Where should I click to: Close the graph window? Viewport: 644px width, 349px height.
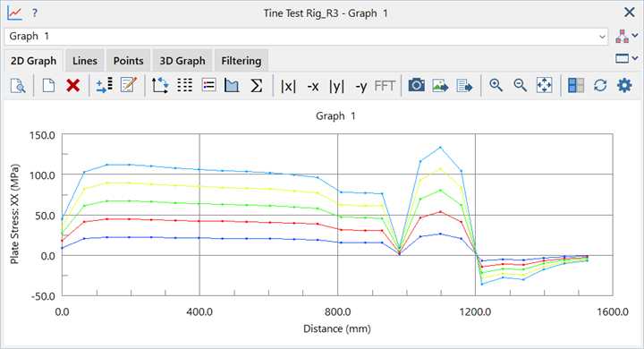[x=629, y=13]
